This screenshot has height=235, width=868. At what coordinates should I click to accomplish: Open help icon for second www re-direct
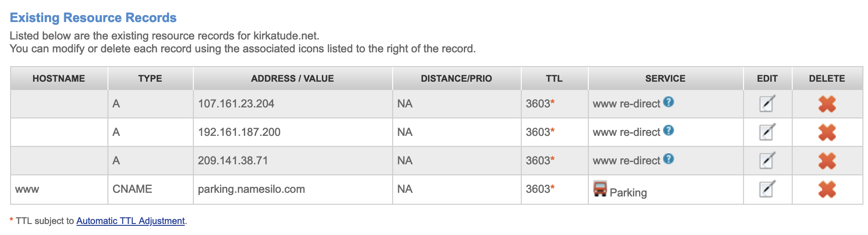click(669, 131)
